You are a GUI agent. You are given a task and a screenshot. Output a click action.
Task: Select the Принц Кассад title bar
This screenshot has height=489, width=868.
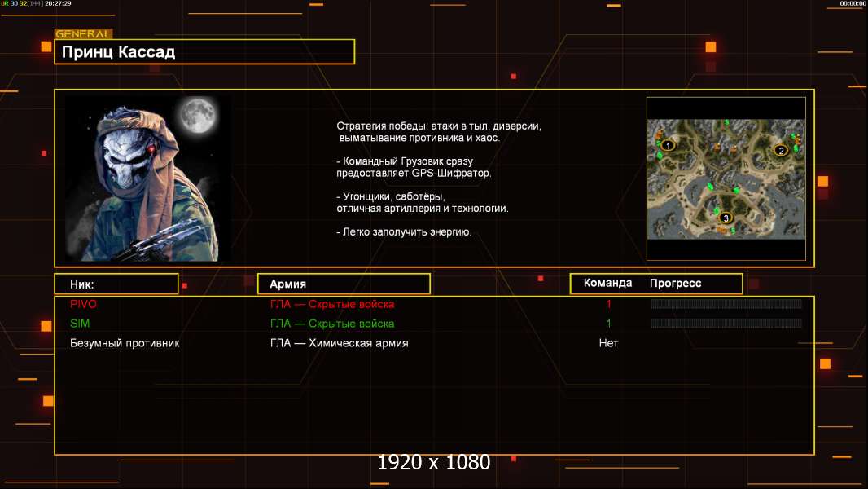click(x=204, y=51)
